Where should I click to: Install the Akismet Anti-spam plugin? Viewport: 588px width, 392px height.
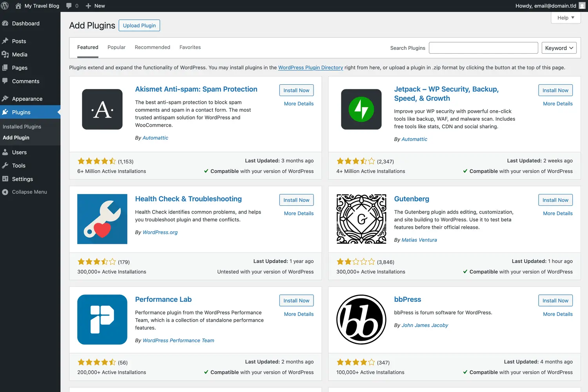point(296,90)
